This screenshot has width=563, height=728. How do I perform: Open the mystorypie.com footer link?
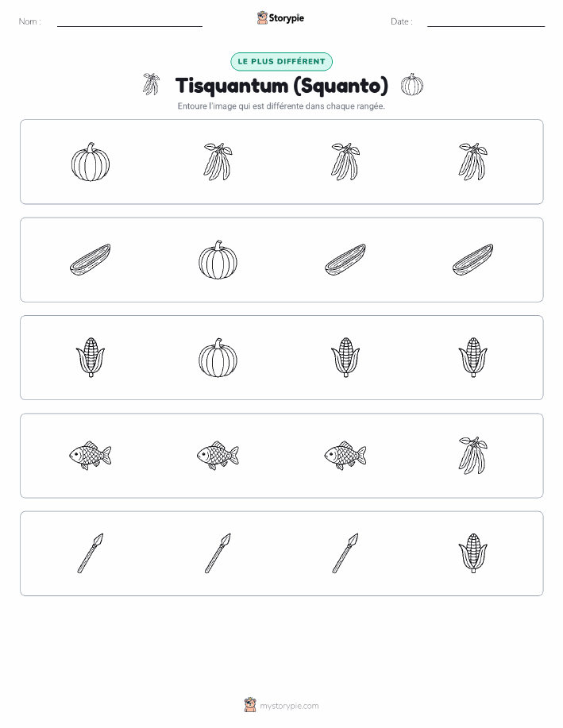pyautogui.click(x=289, y=706)
